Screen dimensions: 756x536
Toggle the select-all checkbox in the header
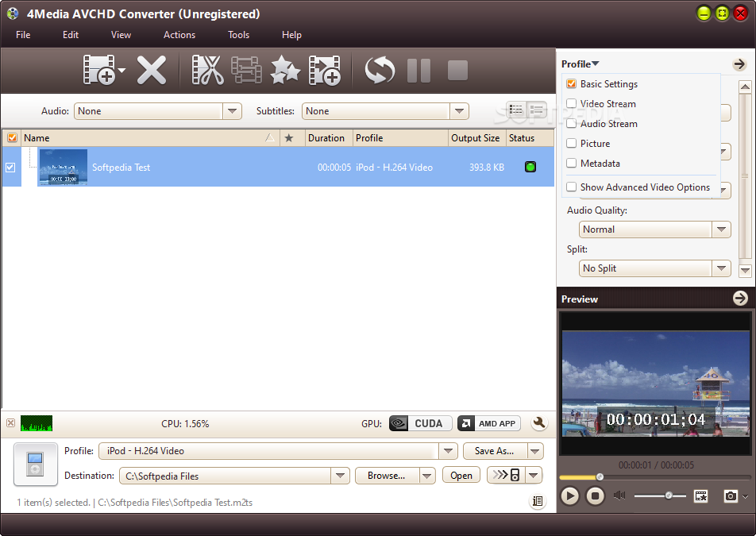12,138
